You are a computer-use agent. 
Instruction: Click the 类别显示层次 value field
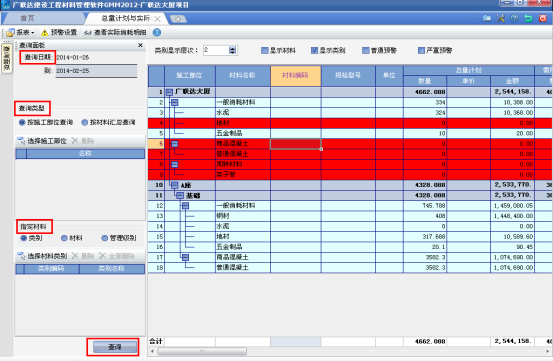(216, 50)
